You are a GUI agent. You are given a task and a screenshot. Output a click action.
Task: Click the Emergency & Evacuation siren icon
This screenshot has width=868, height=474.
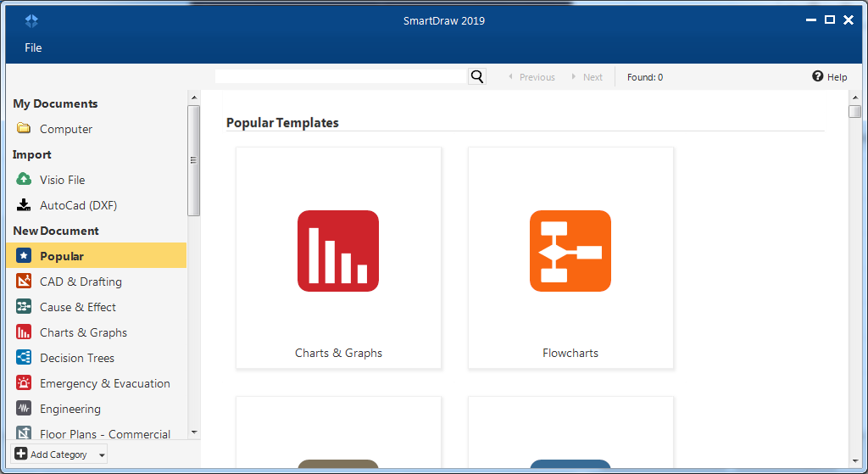point(24,383)
